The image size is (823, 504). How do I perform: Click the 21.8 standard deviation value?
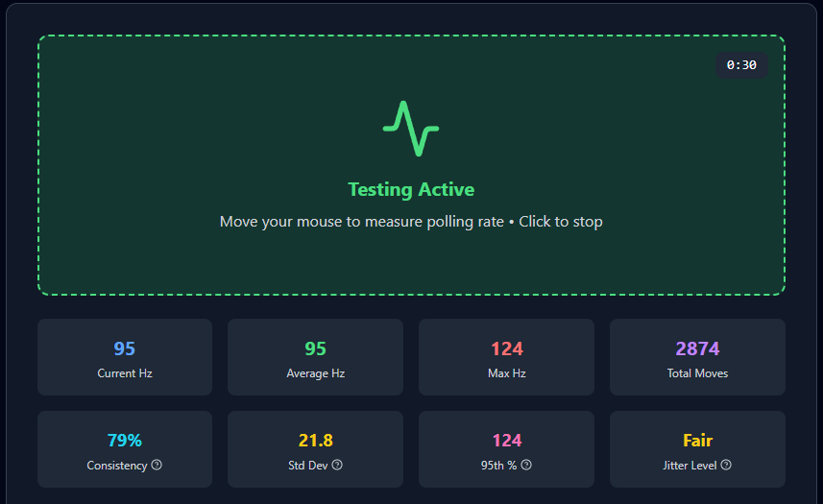tap(315, 441)
